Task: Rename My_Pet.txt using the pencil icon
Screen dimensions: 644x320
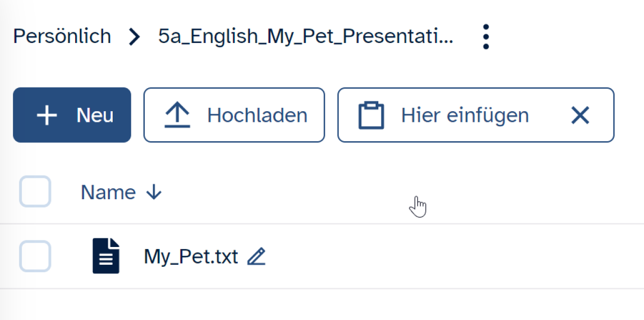Action: [x=257, y=257]
